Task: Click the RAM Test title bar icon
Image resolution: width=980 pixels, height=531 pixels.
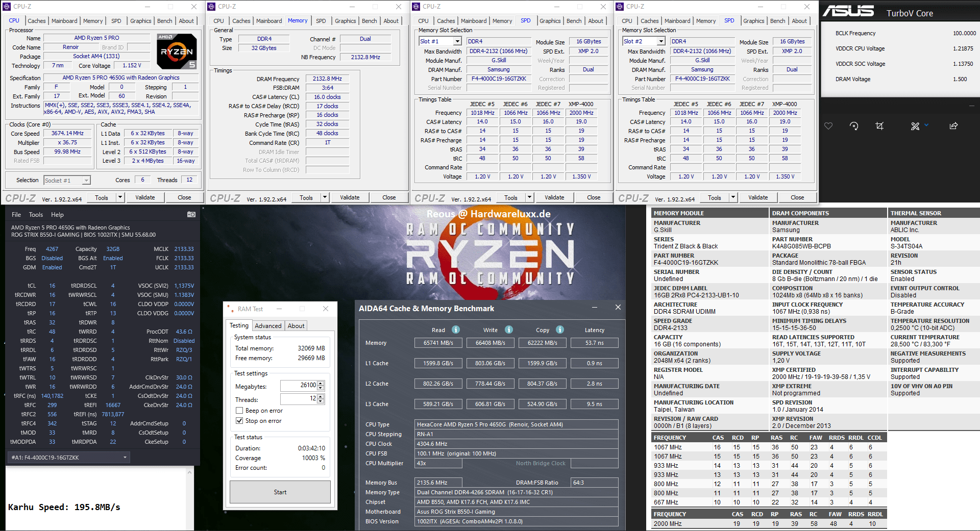Action: tap(231, 309)
